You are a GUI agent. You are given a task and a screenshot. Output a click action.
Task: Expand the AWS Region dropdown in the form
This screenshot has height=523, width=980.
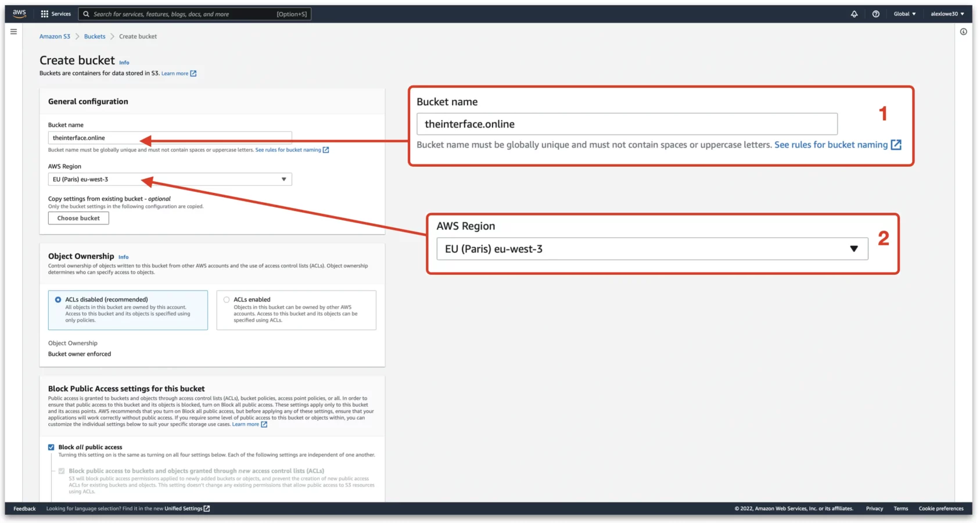point(170,180)
